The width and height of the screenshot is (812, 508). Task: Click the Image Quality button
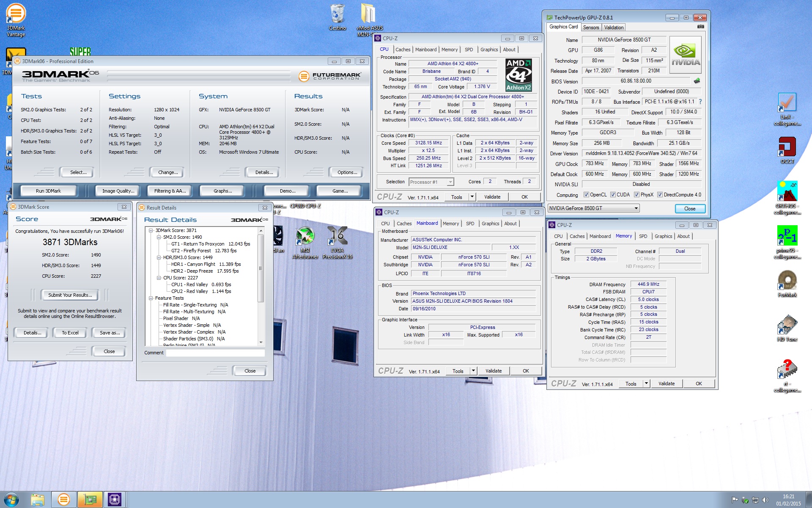click(x=118, y=191)
